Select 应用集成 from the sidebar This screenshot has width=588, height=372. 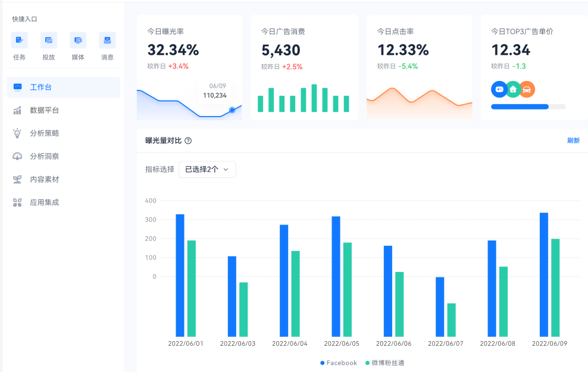[x=44, y=202]
